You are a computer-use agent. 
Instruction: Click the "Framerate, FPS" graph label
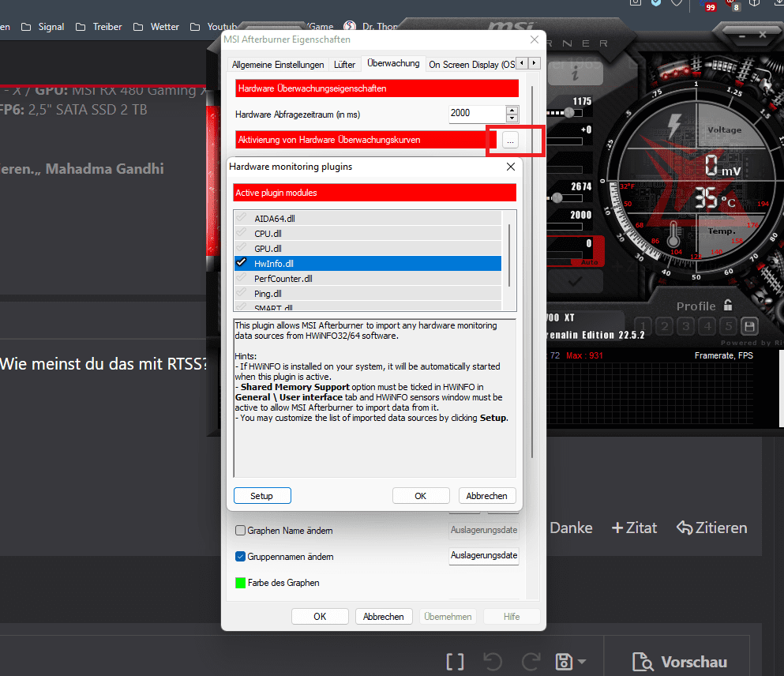723,355
